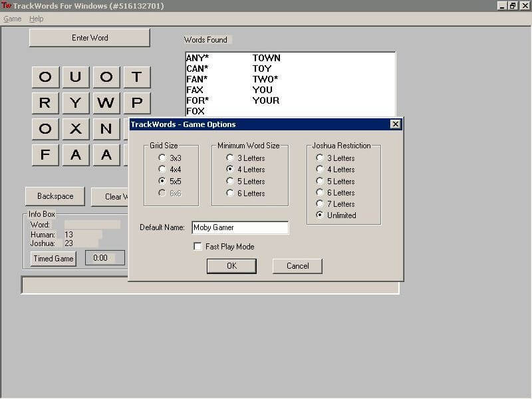Click the word ANY* in Words Found
Viewport: 532px width, 399px height.
coord(198,58)
